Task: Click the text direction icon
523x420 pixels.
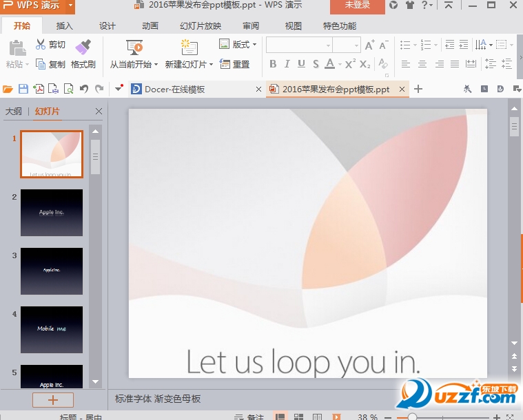Action: pos(481,45)
